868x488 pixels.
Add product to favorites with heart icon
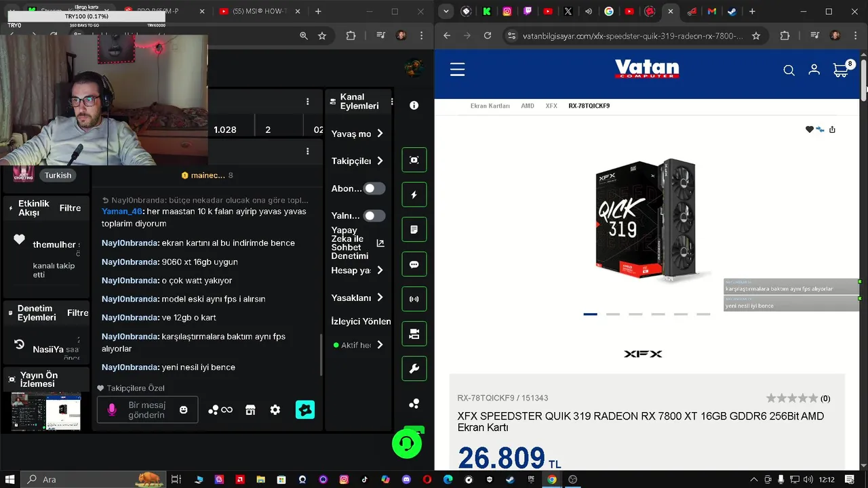(809, 129)
